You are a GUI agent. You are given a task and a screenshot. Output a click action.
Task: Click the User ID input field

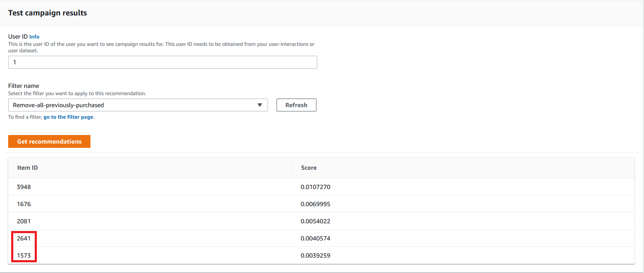click(x=163, y=62)
